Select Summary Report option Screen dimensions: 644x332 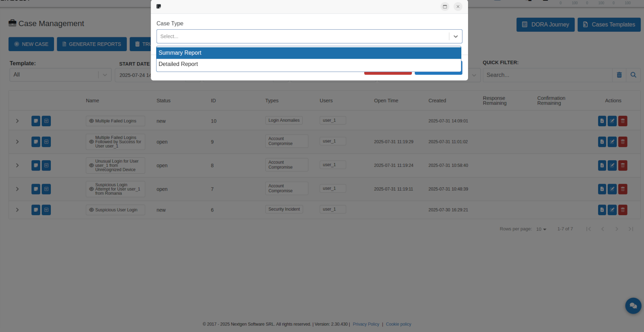point(308,53)
